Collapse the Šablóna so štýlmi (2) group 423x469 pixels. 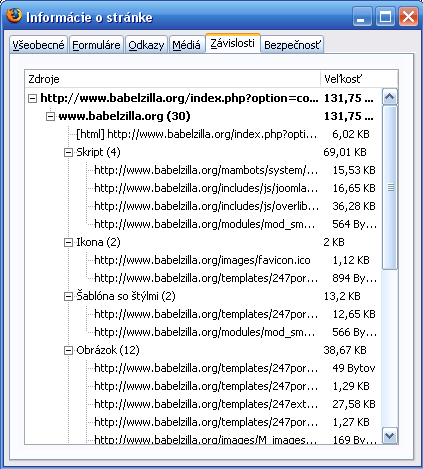68,296
